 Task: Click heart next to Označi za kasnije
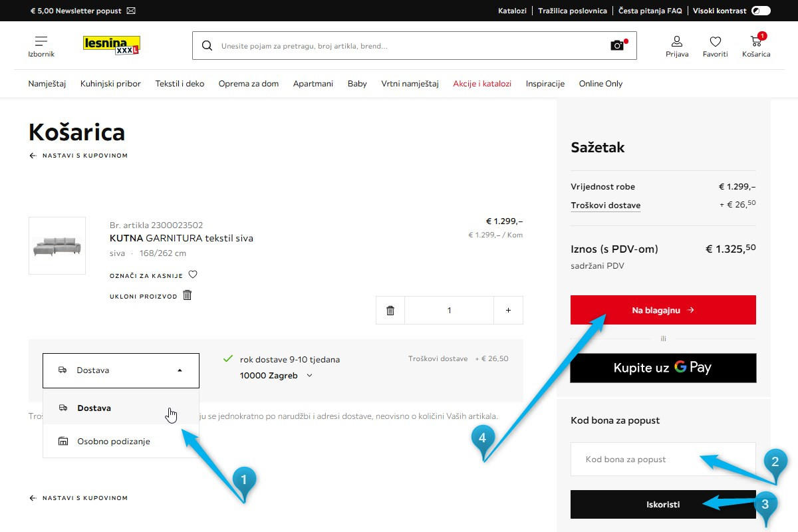click(x=193, y=275)
